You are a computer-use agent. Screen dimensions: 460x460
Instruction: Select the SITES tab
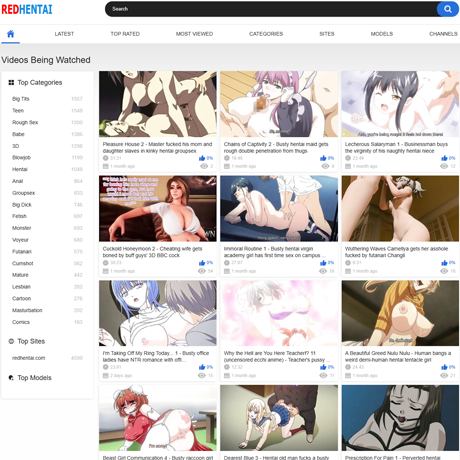click(327, 34)
